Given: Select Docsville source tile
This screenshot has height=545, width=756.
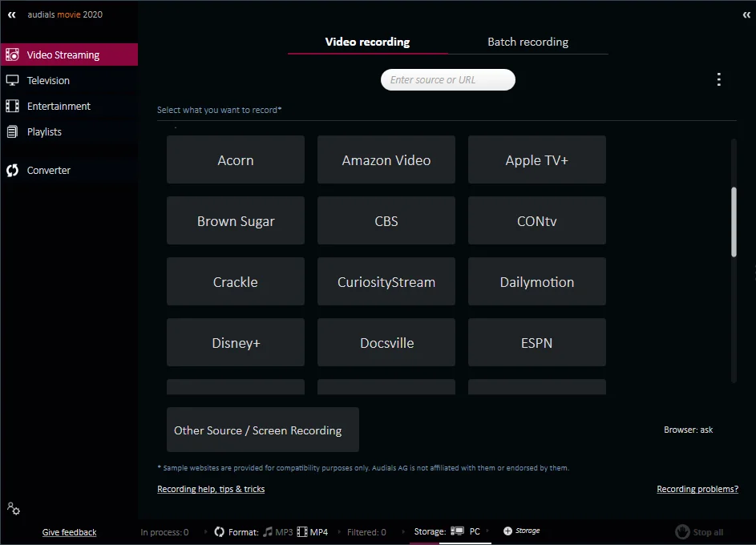Looking at the screenshot, I should (386, 342).
